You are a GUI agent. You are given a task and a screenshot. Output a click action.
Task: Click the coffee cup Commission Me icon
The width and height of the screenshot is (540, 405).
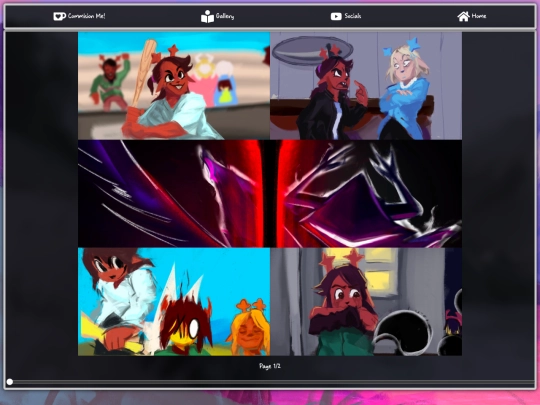coord(60,16)
